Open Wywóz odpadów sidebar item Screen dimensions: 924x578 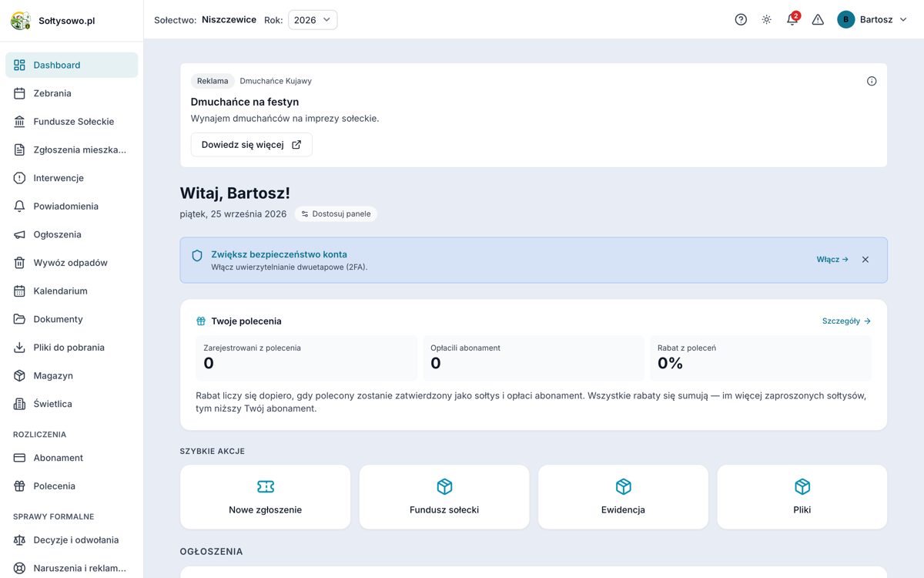click(x=72, y=263)
